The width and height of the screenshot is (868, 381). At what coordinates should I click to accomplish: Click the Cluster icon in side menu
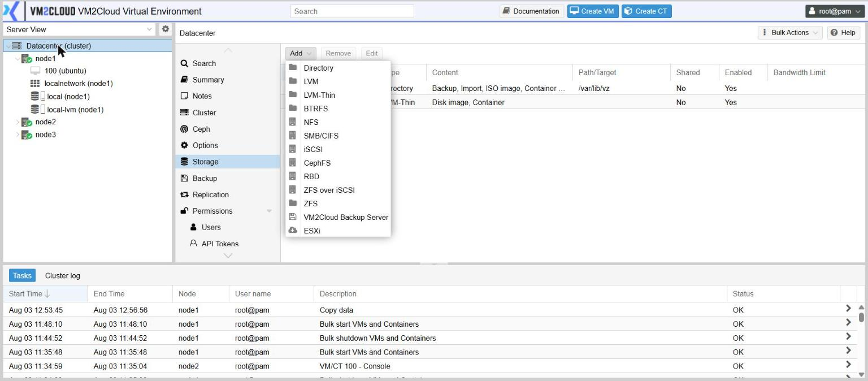pyautogui.click(x=184, y=112)
